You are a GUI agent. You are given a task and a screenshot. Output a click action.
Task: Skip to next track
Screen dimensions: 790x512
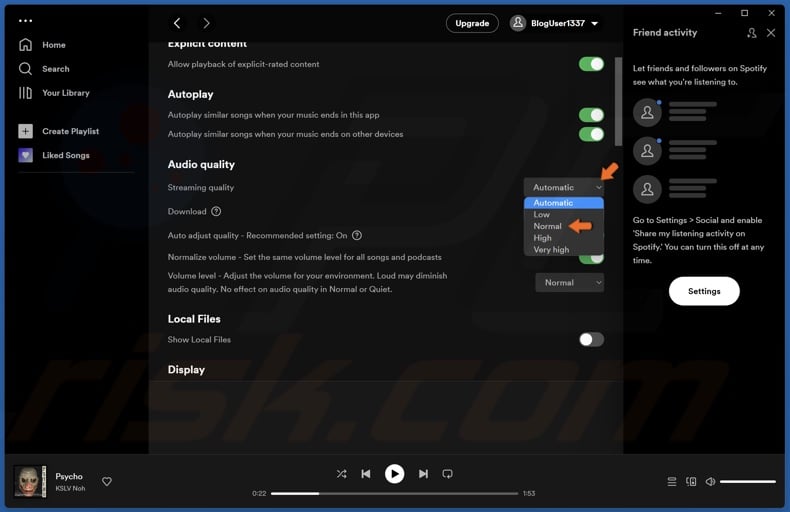423,474
